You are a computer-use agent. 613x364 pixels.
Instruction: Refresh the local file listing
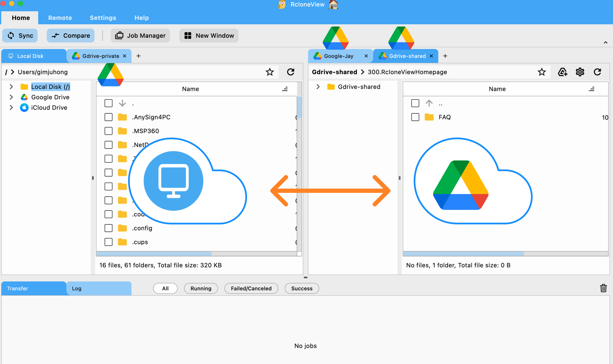(291, 72)
